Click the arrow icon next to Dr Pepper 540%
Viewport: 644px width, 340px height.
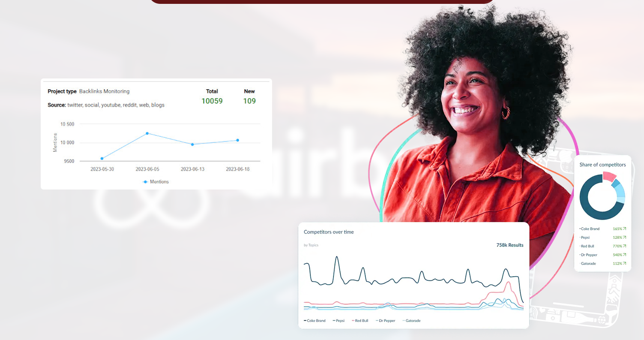pyautogui.click(x=624, y=255)
